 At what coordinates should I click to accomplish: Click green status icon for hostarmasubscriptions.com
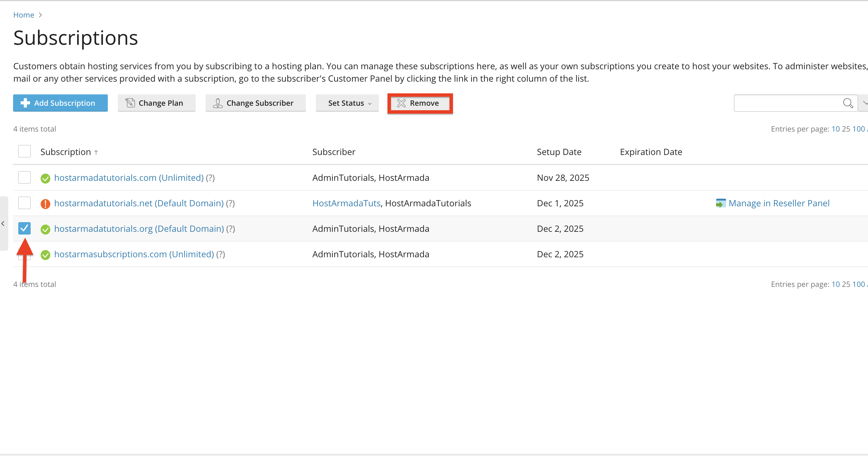45,255
